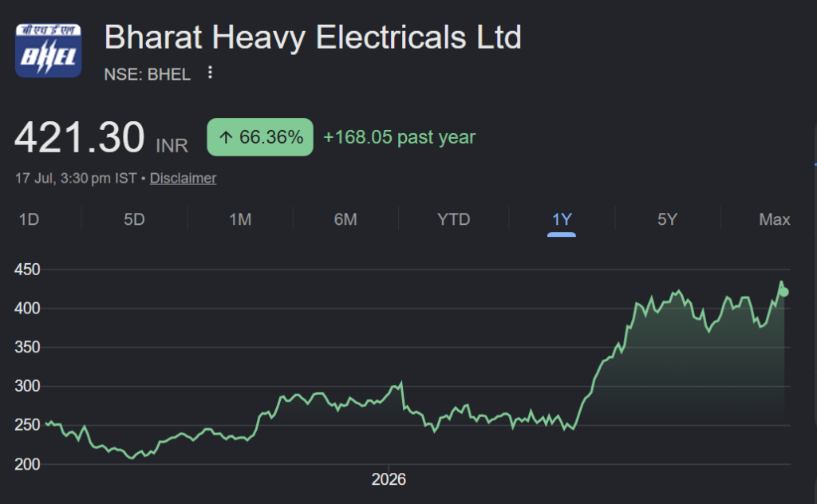Click the 300 y-axis label
Image resolution: width=817 pixels, height=504 pixels.
[27, 386]
